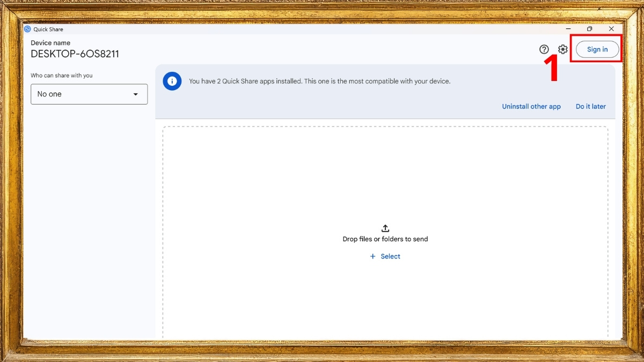Open the 'Who can share with you' dropdown
The width and height of the screenshot is (644, 362).
(89, 94)
